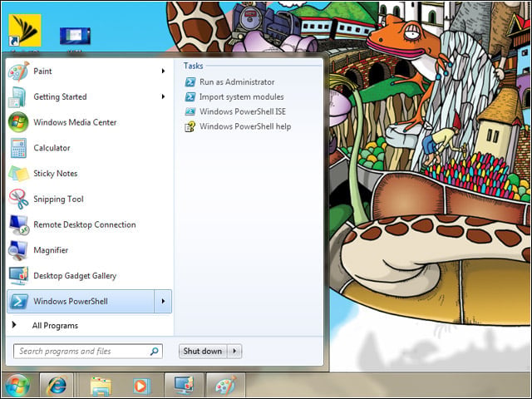Click the Import system modules icon
Viewport: 532px width, 399px height.
[x=190, y=97]
